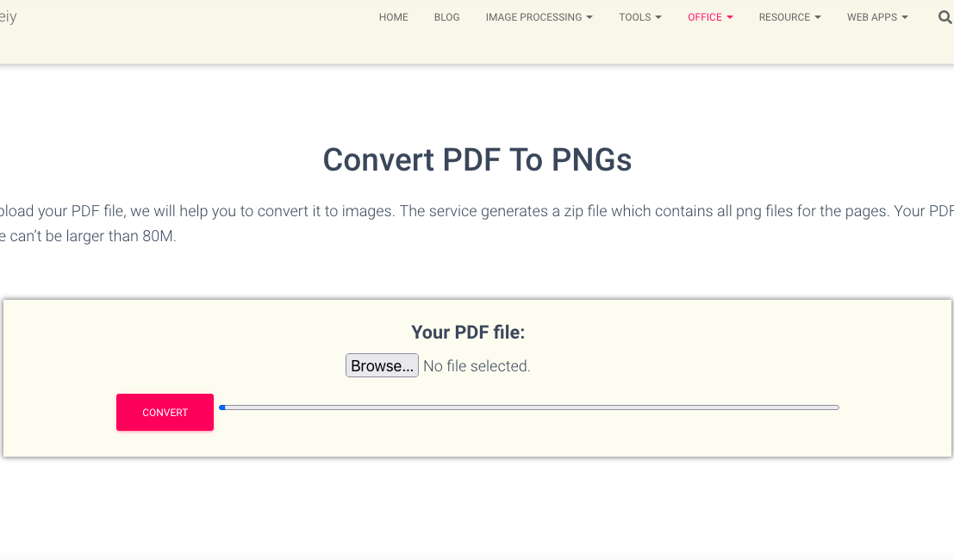Open the site search magnifier icon

pyautogui.click(x=945, y=17)
